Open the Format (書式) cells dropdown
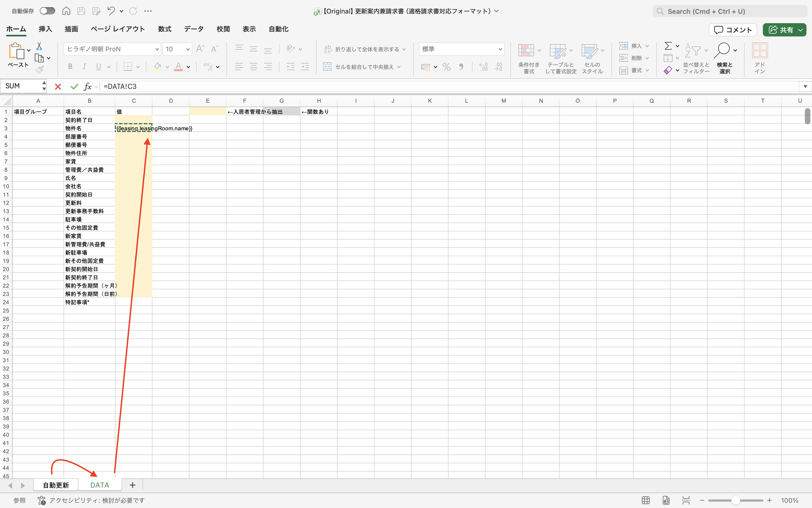Viewport: 812px width, 508px height. [x=634, y=70]
